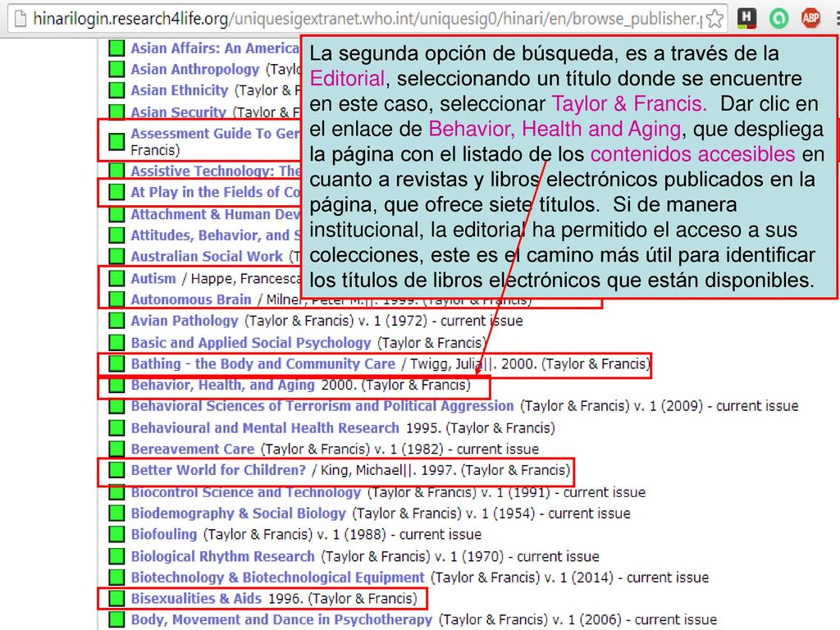Image resolution: width=840 pixels, height=630 pixels.
Task: Click the address bar URL field
Action: 367,19
